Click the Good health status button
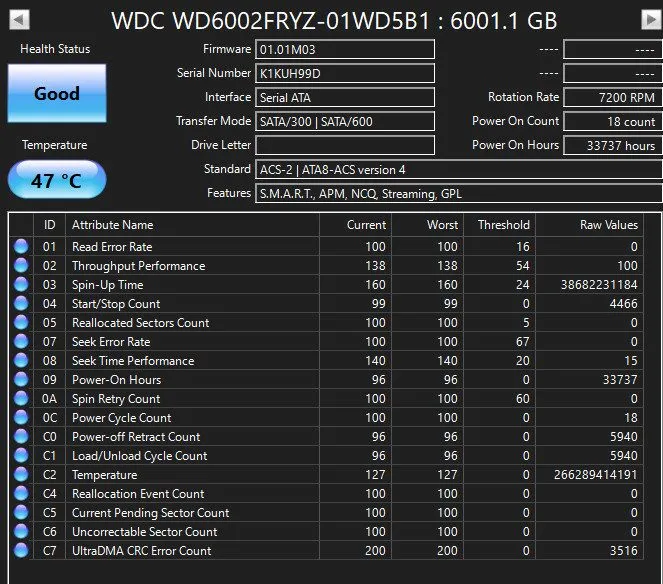663x584 pixels. (57, 93)
